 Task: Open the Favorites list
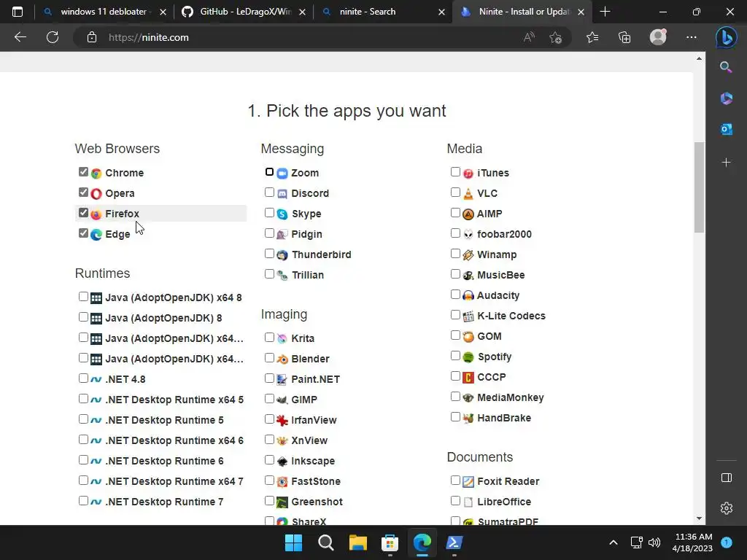coord(592,37)
